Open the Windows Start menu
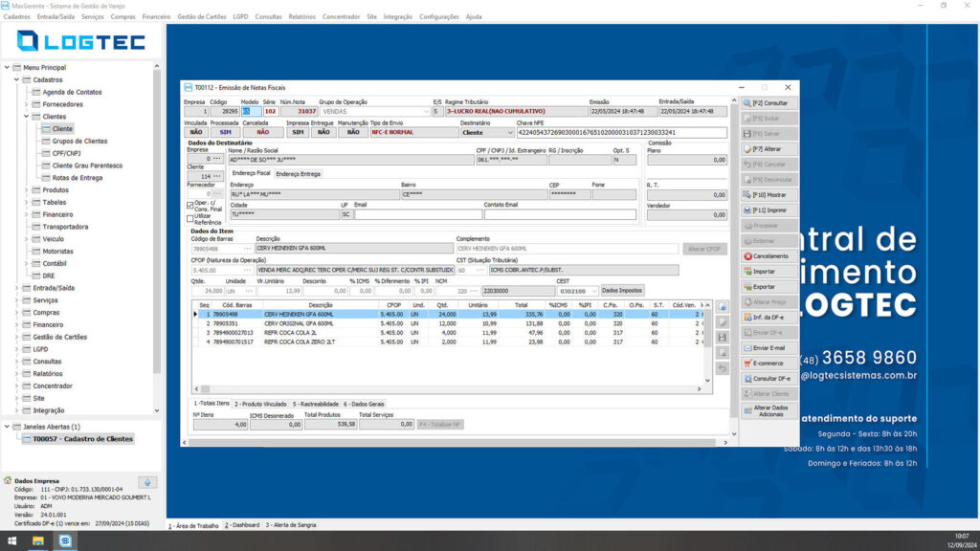This screenshot has width=980, height=551. (11, 541)
